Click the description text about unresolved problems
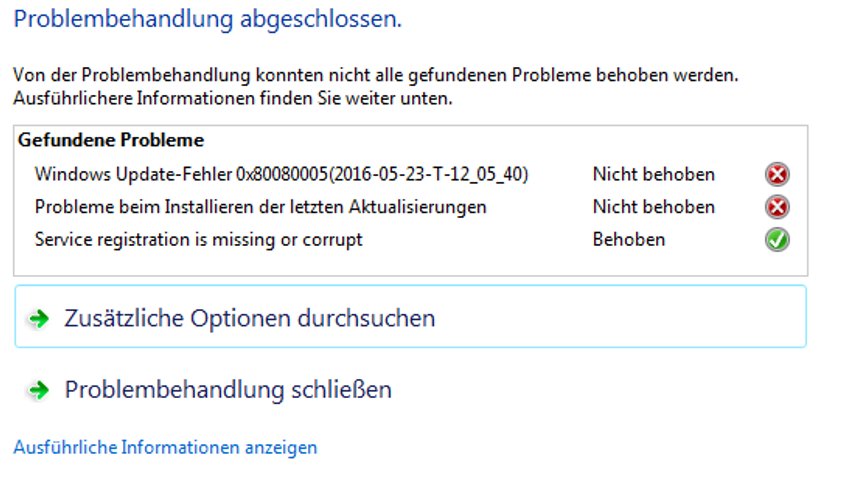Image resolution: width=850 pixels, height=478 pixels. (x=376, y=75)
